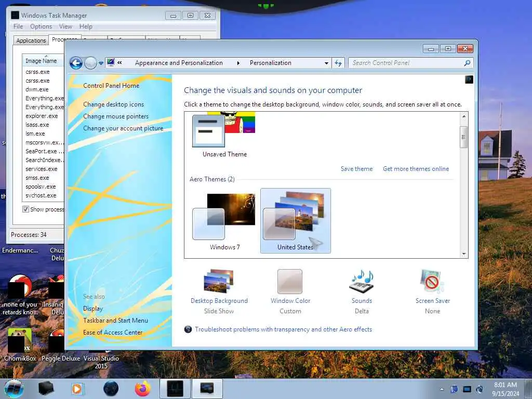Open Screen Saver settings icon
The image size is (532, 399).
[x=432, y=281]
